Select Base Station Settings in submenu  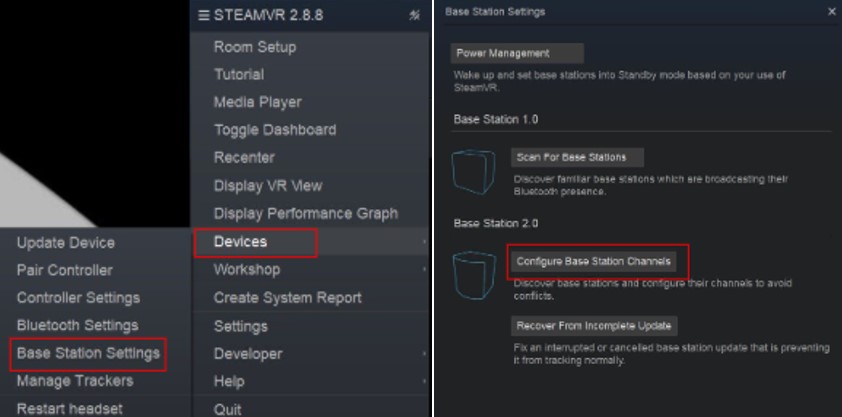coord(88,353)
